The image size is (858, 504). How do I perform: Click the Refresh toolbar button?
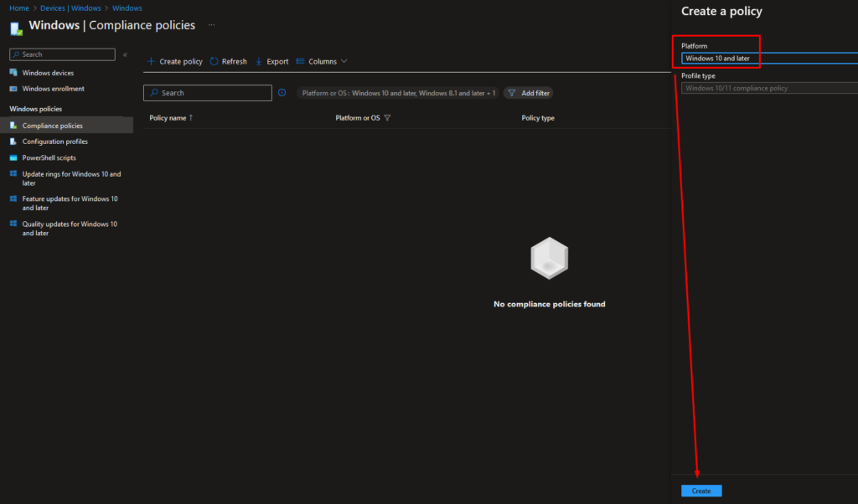pyautogui.click(x=228, y=61)
